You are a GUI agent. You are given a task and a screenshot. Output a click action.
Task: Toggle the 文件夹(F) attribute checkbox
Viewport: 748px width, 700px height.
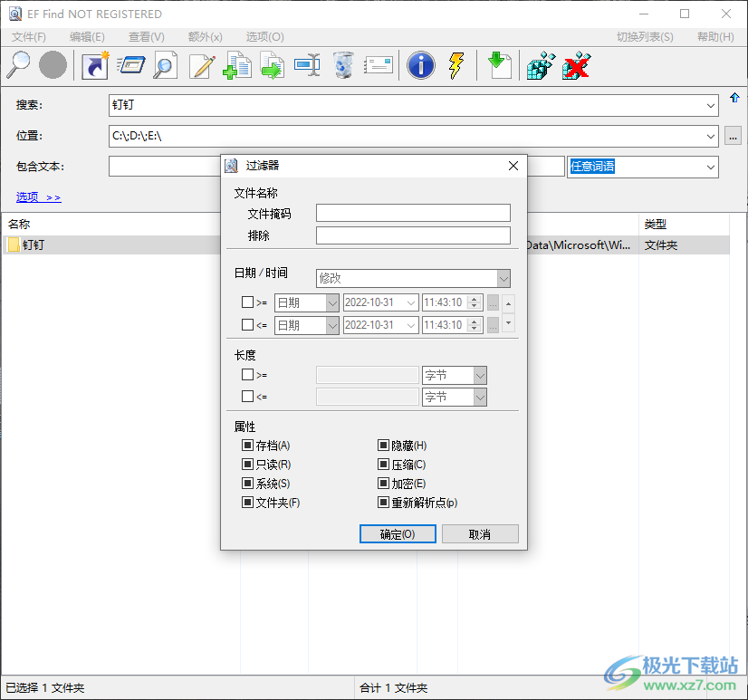247,502
